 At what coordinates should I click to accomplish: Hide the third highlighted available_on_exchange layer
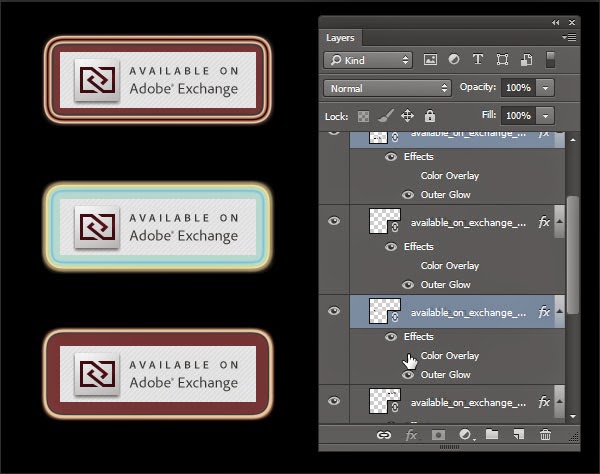(334, 311)
